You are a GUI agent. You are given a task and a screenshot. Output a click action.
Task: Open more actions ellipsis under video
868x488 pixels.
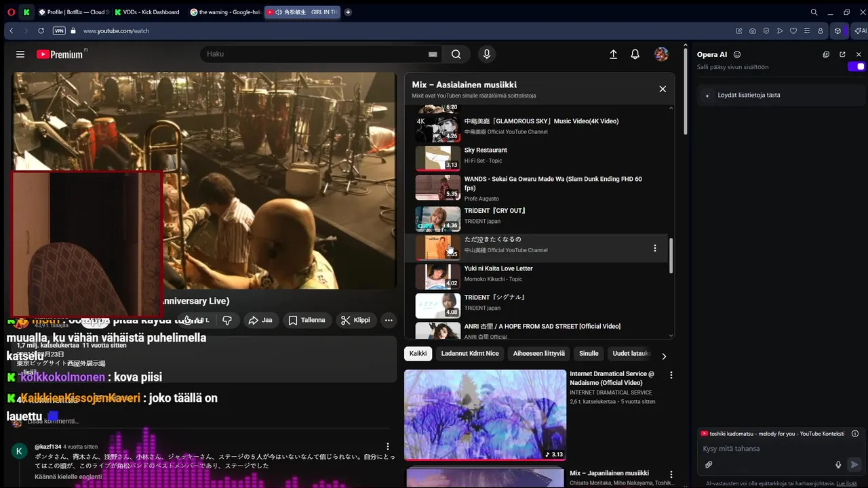pyautogui.click(x=389, y=320)
